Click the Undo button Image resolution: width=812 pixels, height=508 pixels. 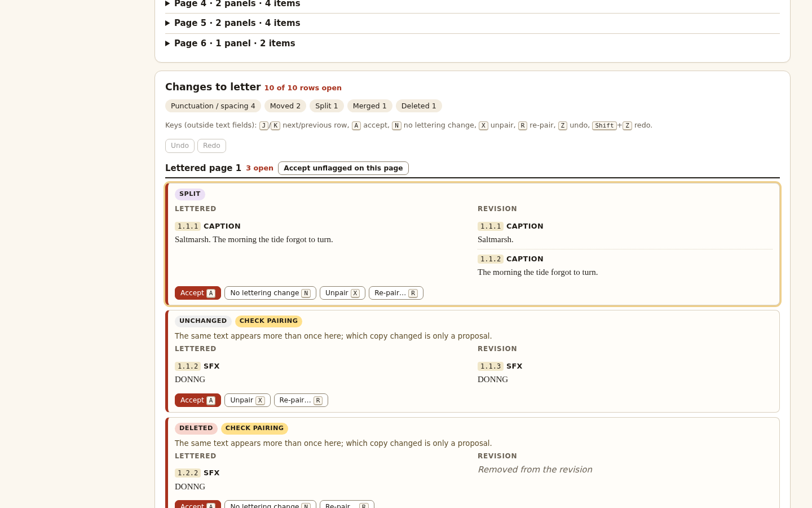coord(180,146)
